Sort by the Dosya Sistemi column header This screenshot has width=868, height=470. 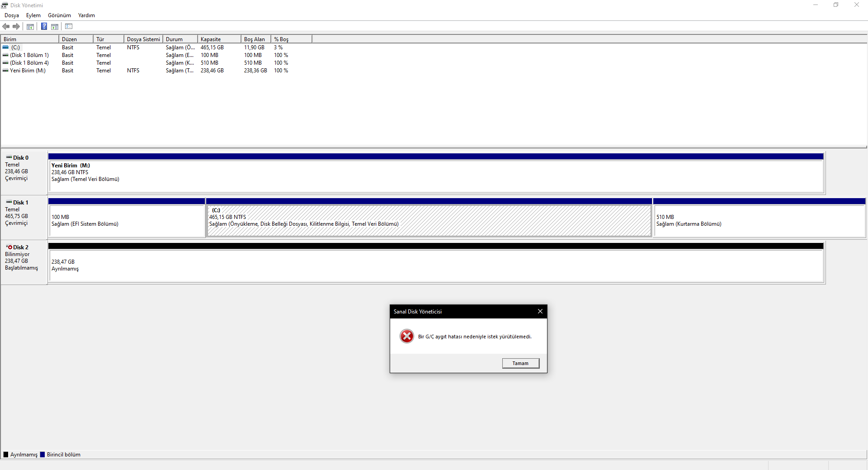pos(143,39)
